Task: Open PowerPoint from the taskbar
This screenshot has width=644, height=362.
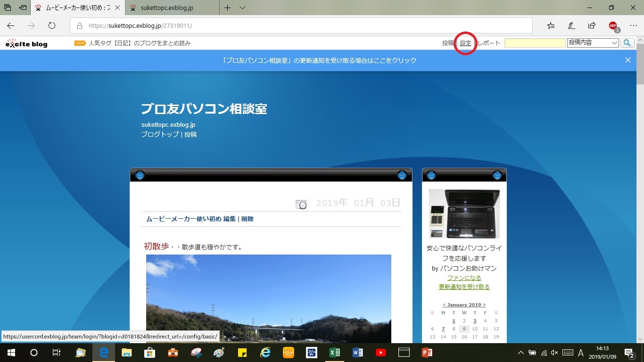Action: [x=427, y=353]
